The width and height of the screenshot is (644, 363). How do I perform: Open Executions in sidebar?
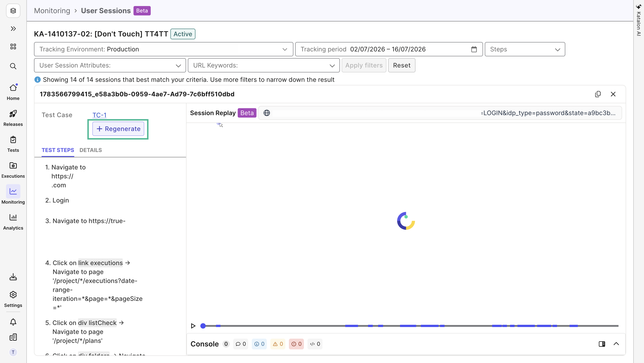pyautogui.click(x=13, y=170)
